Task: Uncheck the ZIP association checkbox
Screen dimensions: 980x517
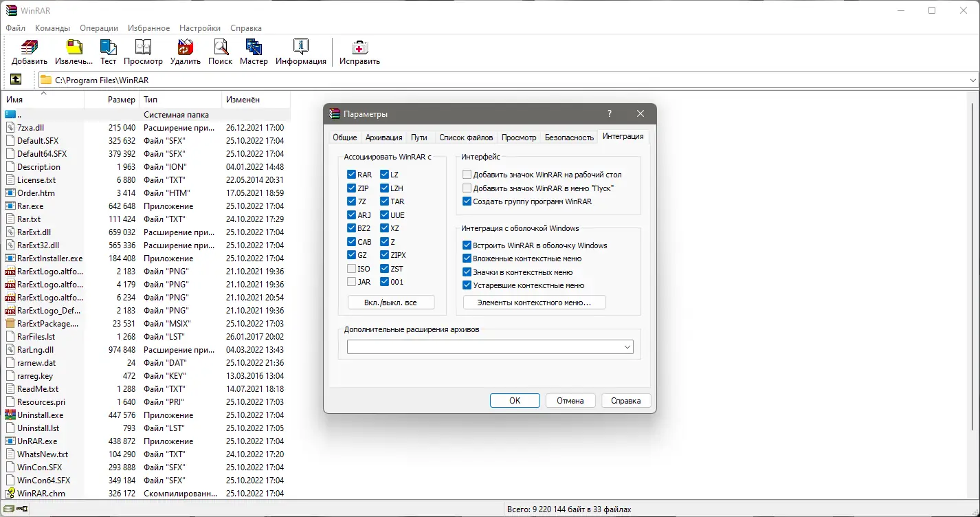Action: [351, 188]
